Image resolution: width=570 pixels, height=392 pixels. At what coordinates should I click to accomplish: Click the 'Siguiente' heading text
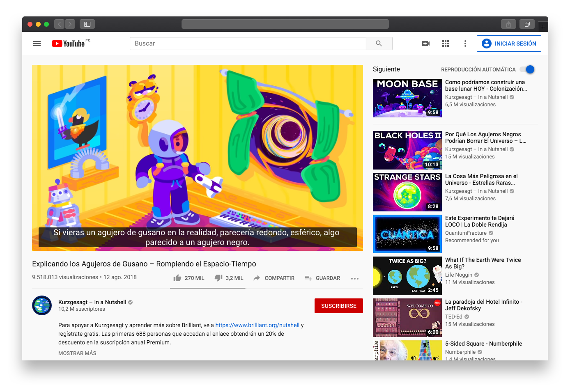(x=386, y=69)
